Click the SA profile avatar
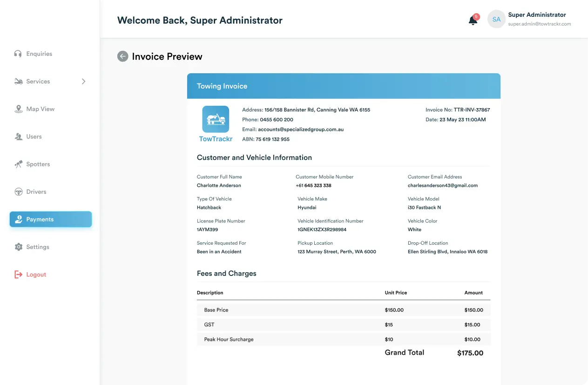 (496, 20)
